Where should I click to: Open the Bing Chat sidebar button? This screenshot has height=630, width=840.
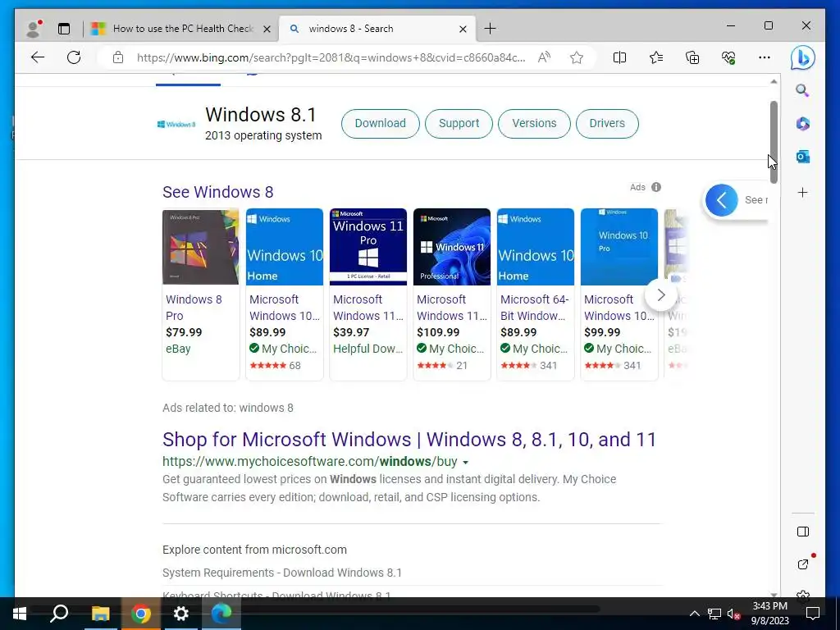[802, 57]
